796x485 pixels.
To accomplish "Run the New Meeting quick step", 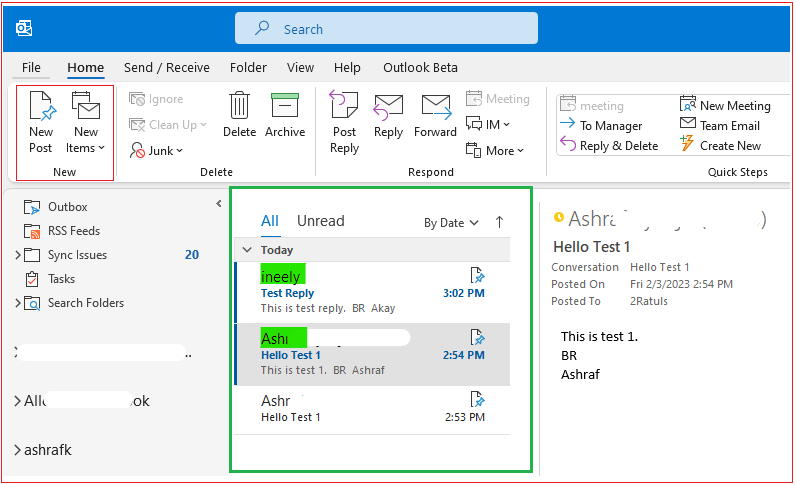I will point(725,106).
